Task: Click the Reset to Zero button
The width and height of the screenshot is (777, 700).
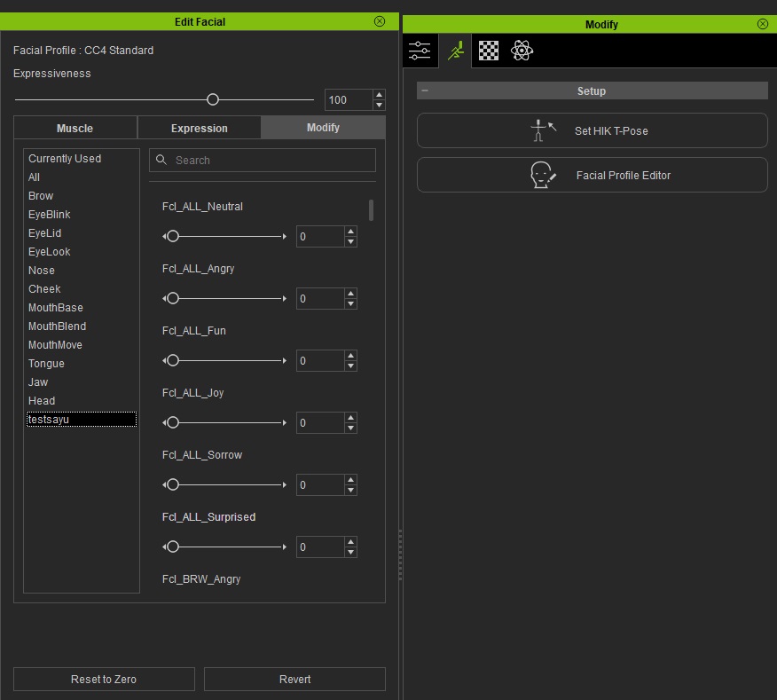Action: [x=104, y=680]
